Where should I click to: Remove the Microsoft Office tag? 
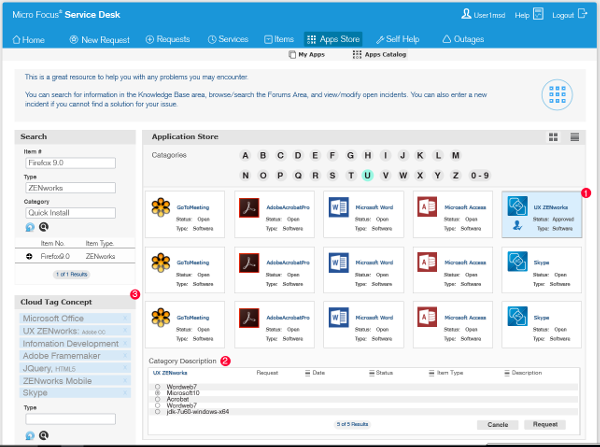[x=125, y=318]
